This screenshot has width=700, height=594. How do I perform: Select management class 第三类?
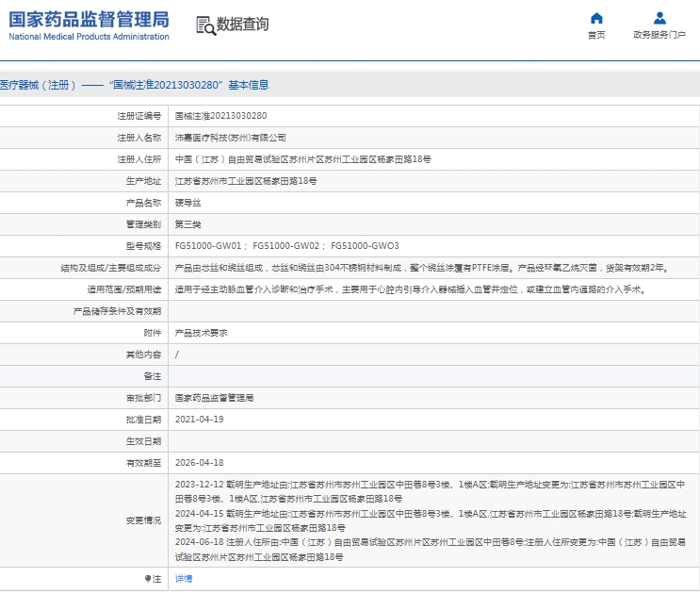pos(187,224)
